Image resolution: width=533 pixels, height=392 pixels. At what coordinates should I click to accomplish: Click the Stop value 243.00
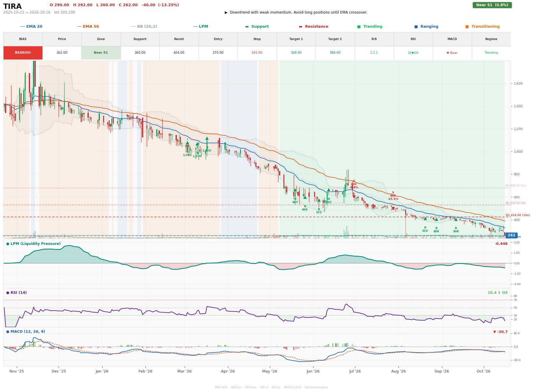[257, 53]
